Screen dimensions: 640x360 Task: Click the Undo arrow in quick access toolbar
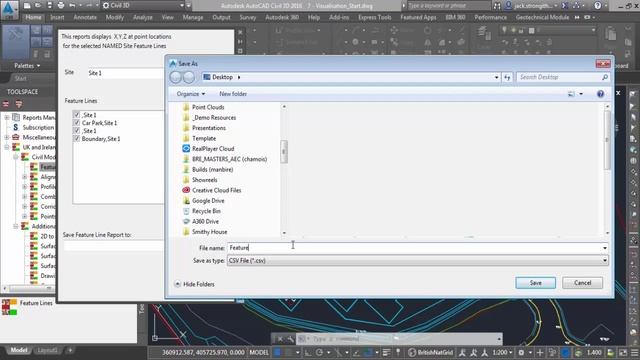pos(72,6)
